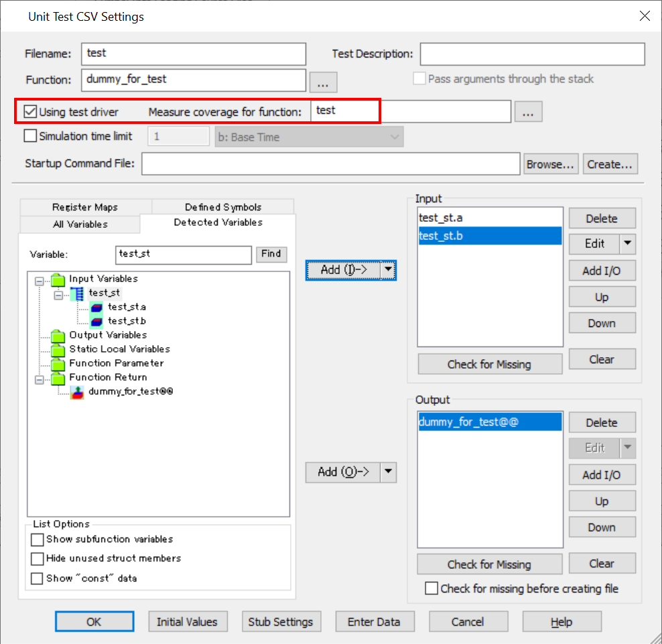Click the Function Return folder icon
Screen dimensions: 662x644
click(x=58, y=378)
